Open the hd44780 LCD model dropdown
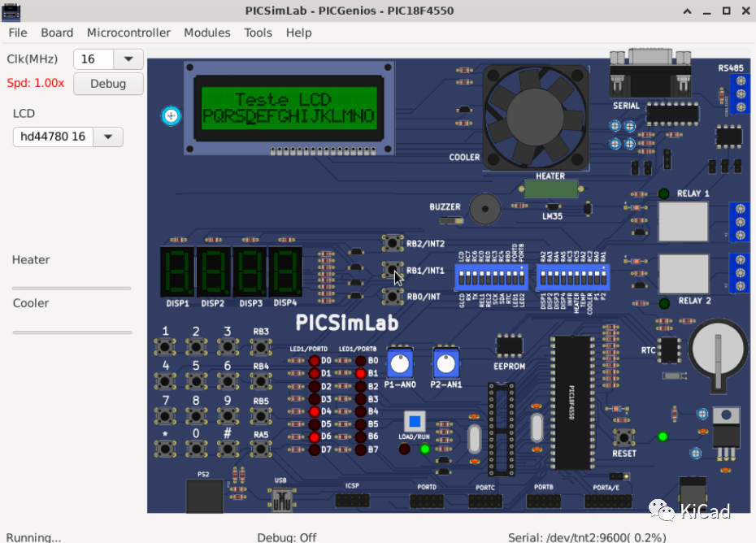 [x=107, y=137]
